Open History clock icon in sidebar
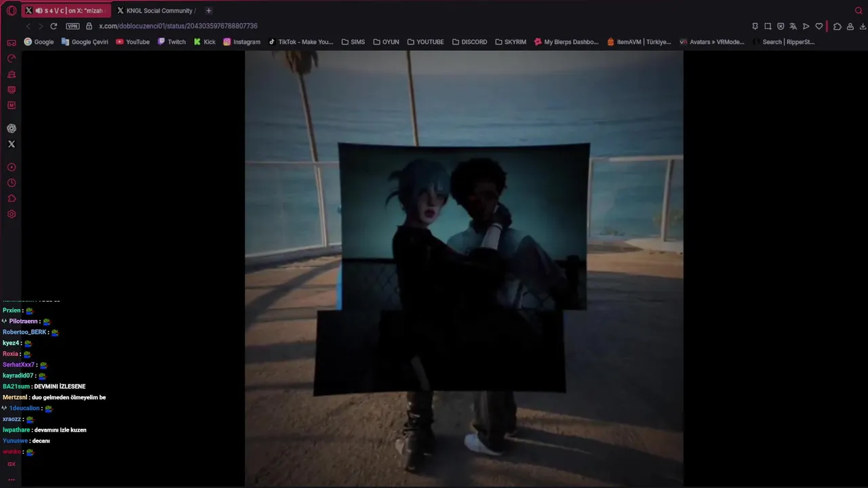 click(12, 182)
